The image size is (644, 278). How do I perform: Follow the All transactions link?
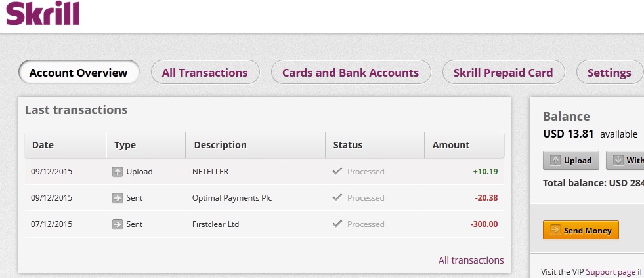coord(471,260)
